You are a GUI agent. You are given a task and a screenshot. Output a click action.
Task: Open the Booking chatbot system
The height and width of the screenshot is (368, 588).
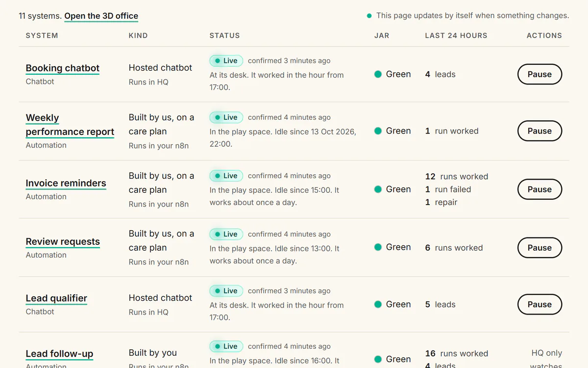[62, 68]
